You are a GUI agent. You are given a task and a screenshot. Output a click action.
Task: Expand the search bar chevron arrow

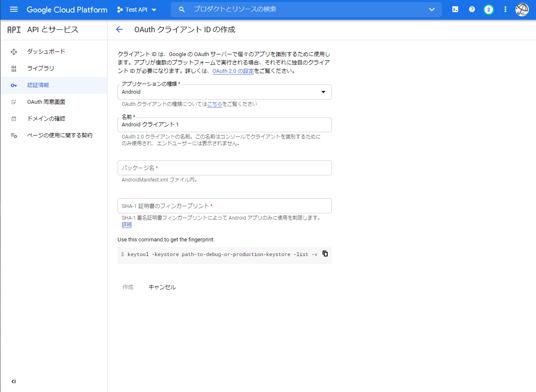pyautogui.click(x=432, y=10)
